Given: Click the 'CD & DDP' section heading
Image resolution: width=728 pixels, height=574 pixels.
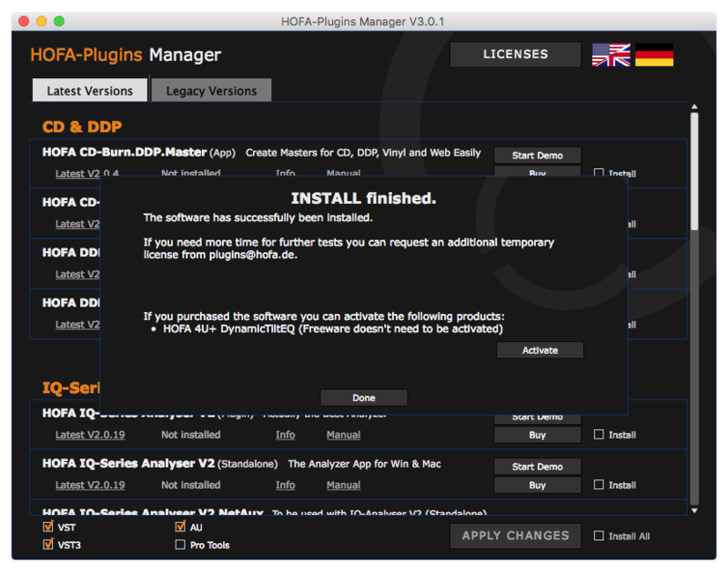Looking at the screenshot, I should click(82, 126).
